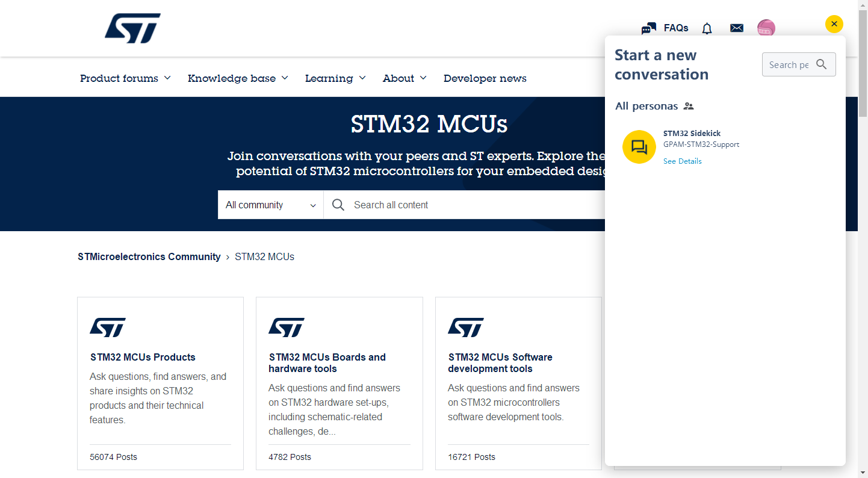The width and height of the screenshot is (868, 478).
Task: Click the STM32 Sidekick persona name
Action: click(692, 133)
